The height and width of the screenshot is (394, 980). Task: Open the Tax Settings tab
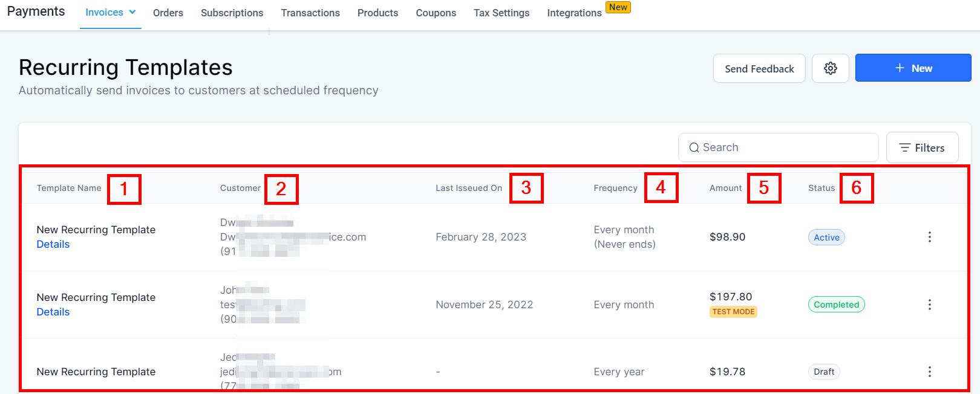tap(501, 13)
